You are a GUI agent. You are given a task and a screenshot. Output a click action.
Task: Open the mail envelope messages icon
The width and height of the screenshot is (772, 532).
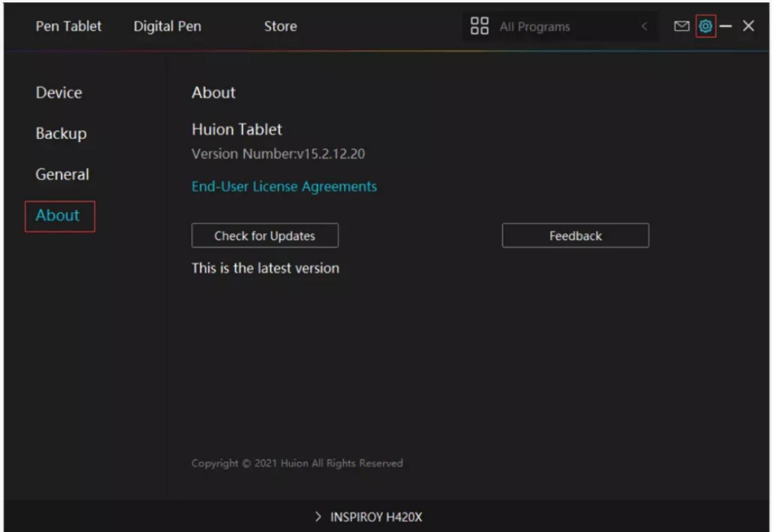pyautogui.click(x=681, y=26)
